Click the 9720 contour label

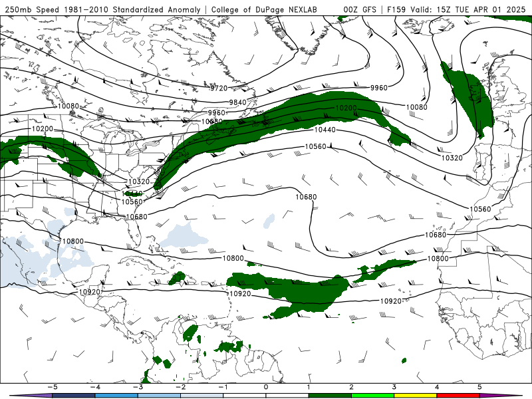point(219,88)
